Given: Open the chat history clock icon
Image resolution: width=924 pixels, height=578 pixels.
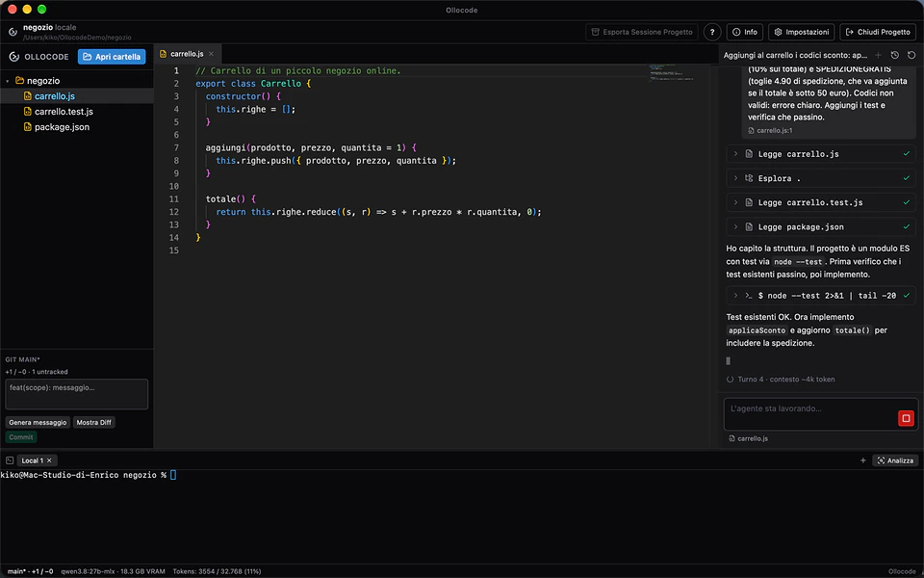Looking at the screenshot, I should click(894, 55).
